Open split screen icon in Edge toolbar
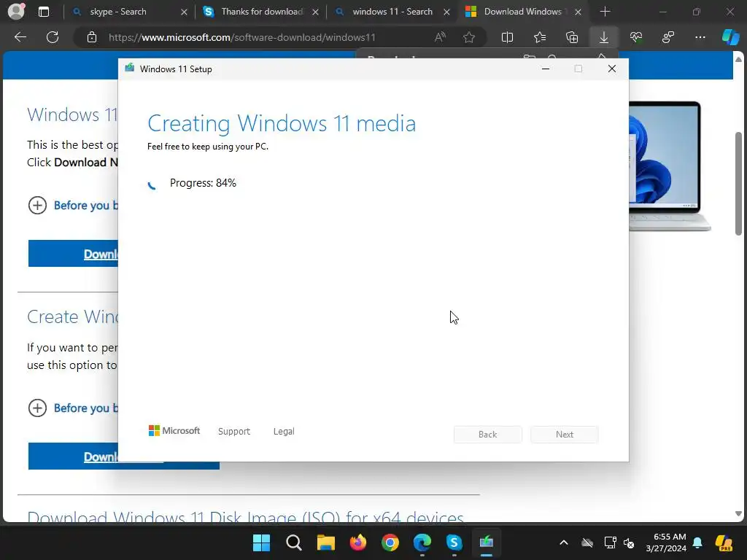747x560 pixels. (x=508, y=37)
